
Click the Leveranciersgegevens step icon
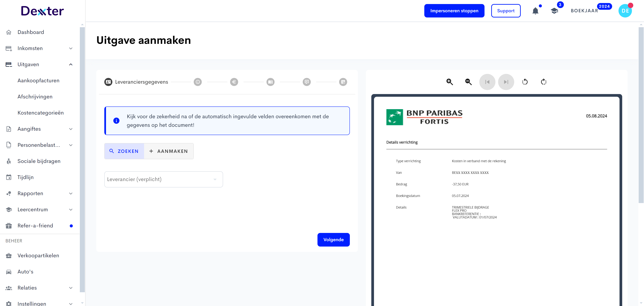click(108, 82)
